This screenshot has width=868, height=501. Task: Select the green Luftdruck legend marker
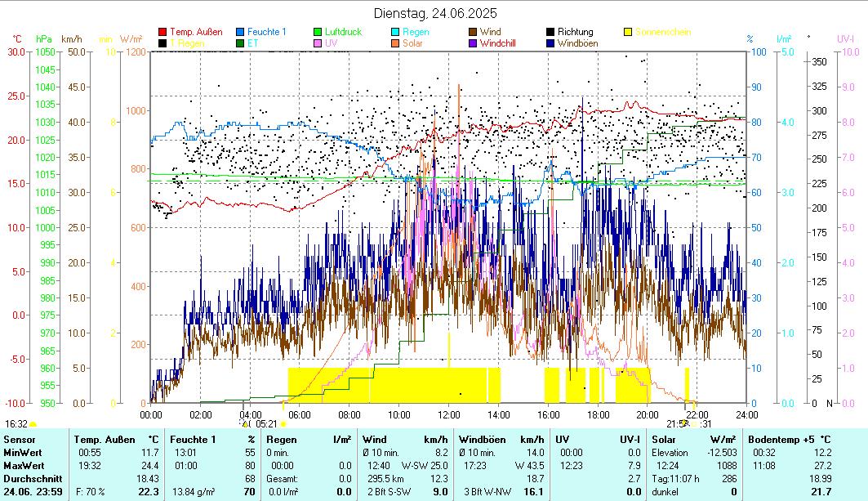point(318,32)
